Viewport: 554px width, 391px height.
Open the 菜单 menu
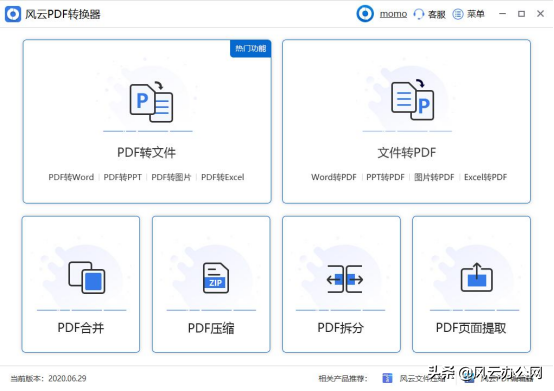point(476,14)
